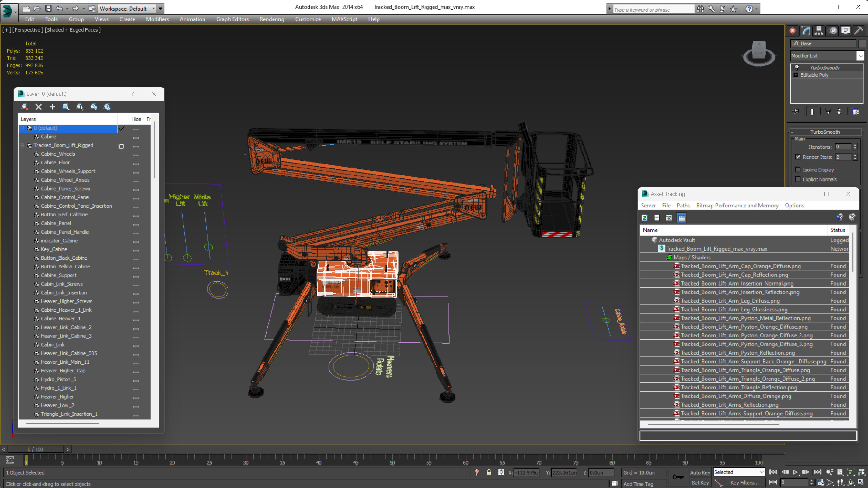Viewport: 868px width, 488px height.
Task: Click Delete layer X icon in Layer dialog
Action: pyautogui.click(x=38, y=107)
